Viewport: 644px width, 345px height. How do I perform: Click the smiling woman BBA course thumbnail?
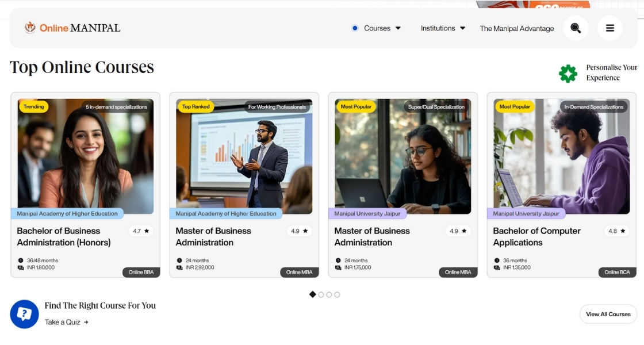86,156
